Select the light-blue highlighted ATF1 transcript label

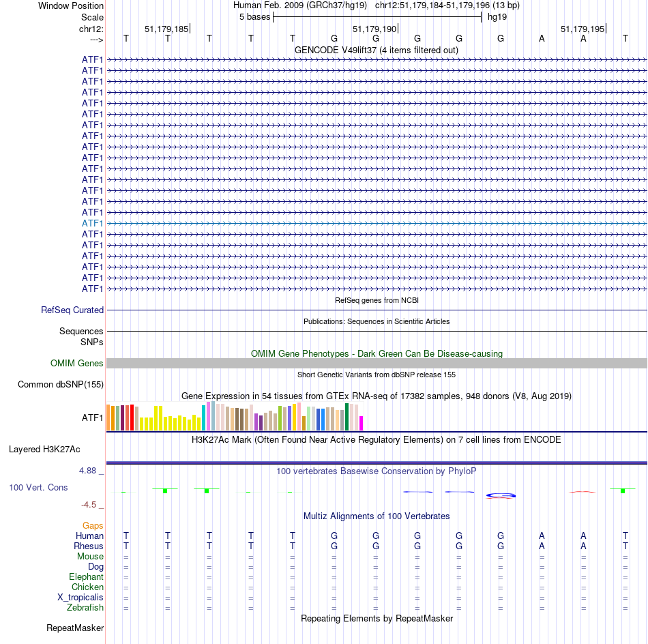[x=92, y=223]
